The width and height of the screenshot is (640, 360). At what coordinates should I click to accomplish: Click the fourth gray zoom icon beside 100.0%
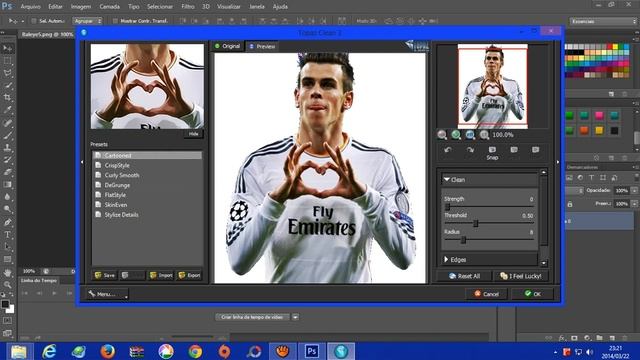click(x=484, y=135)
